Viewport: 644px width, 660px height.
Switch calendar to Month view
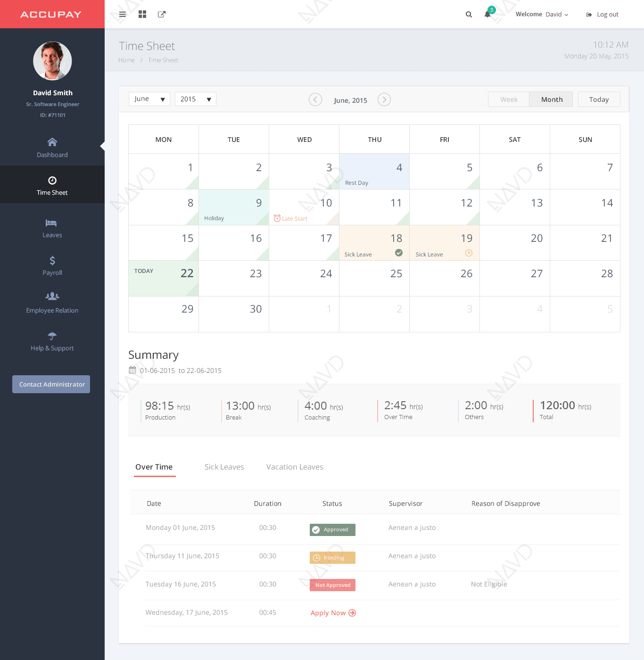pos(552,99)
